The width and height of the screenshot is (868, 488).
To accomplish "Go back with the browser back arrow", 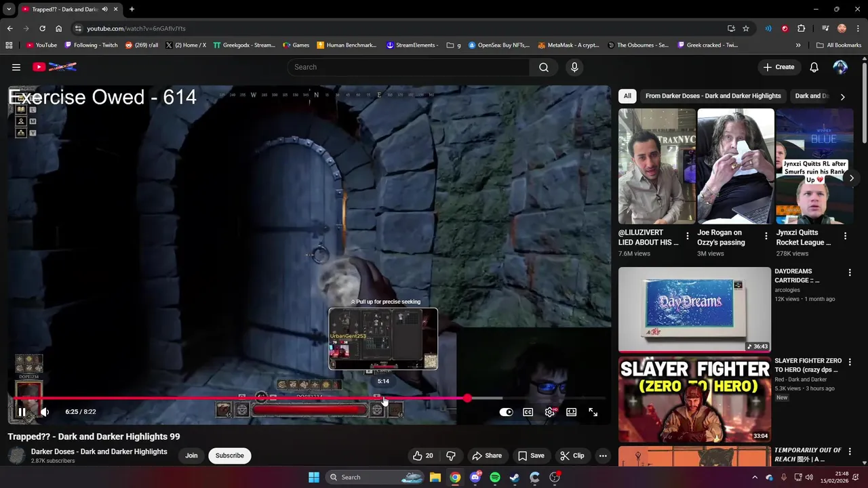I will tap(9, 28).
